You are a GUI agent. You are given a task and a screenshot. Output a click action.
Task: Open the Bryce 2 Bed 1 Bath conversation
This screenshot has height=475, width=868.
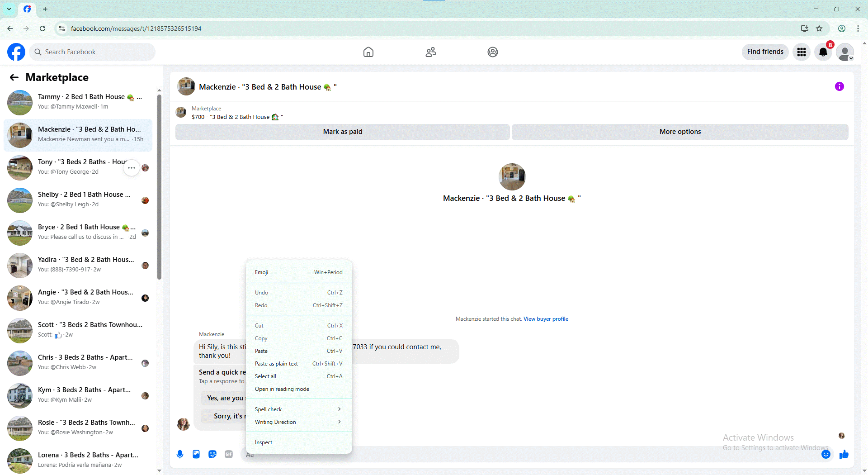click(78, 233)
